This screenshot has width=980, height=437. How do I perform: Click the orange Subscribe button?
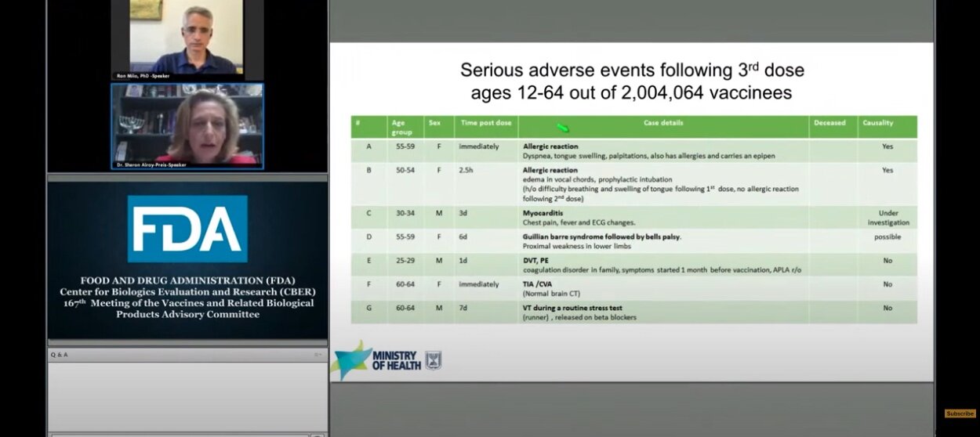tap(960, 414)
